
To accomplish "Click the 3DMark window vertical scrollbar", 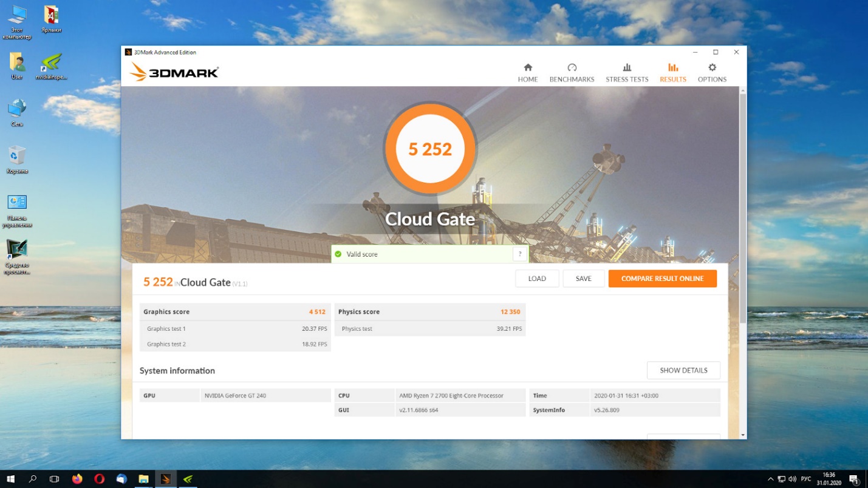I will [742, 209].
